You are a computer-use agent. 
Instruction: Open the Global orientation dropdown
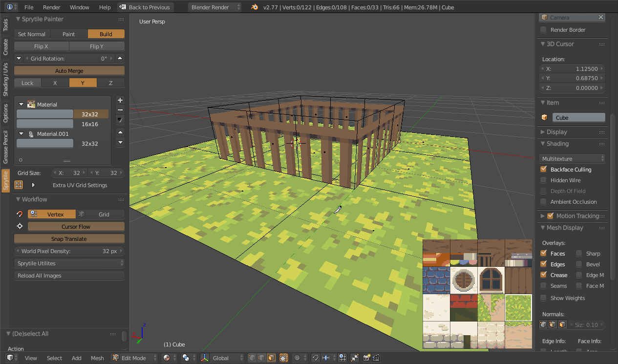226,358
